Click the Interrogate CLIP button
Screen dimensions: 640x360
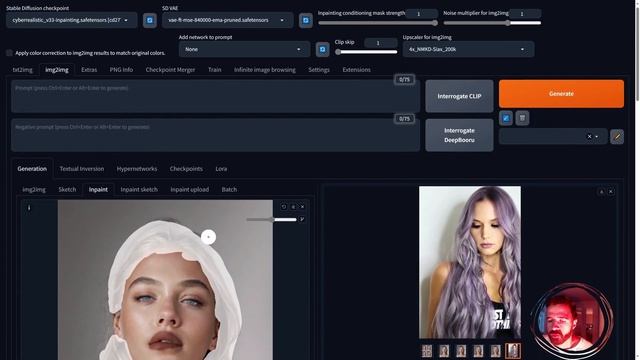point(459,96)
